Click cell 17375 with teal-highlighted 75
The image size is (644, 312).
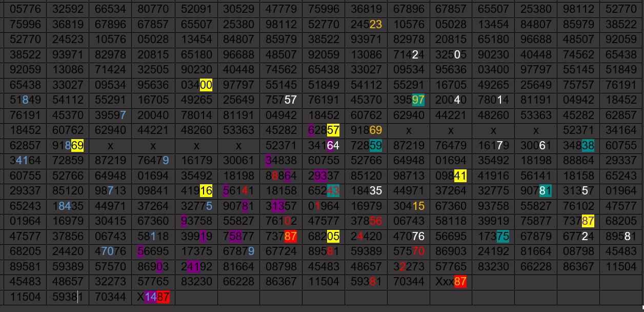[493, 237]
